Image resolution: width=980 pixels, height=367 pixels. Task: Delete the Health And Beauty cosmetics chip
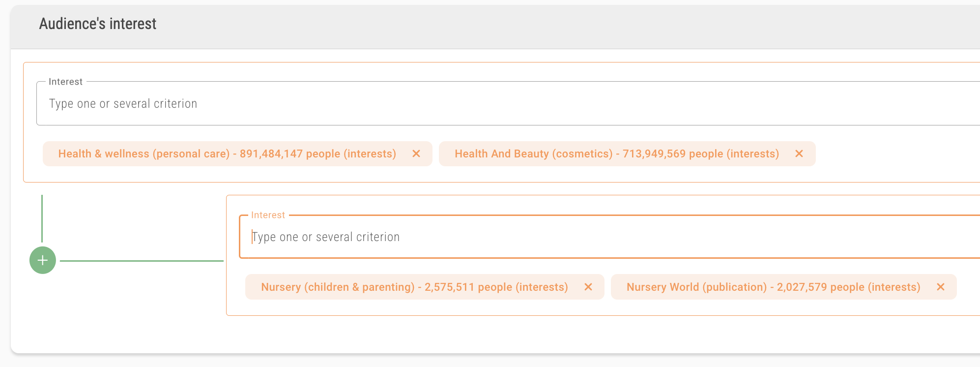pos(799,153)
